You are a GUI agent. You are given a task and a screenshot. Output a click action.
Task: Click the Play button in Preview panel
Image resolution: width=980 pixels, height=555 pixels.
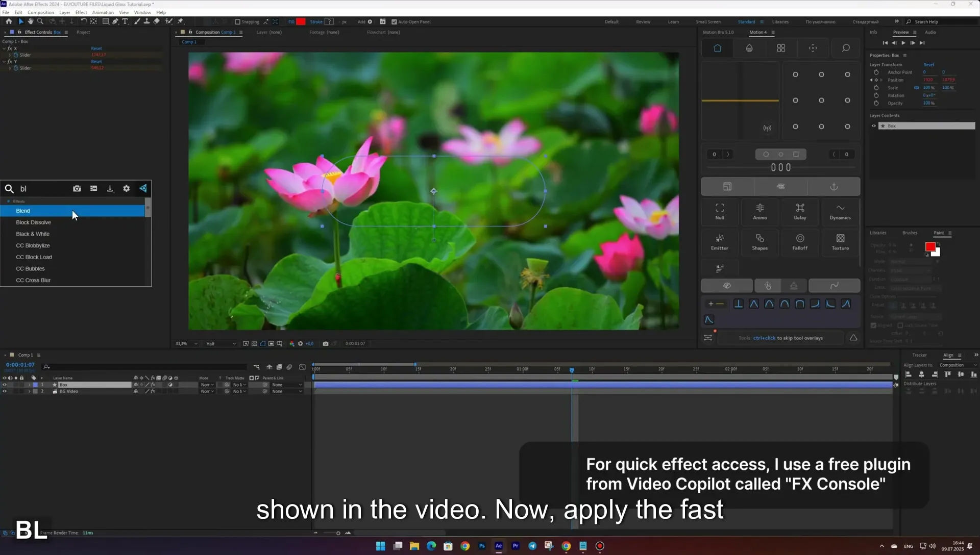[903, 43]
